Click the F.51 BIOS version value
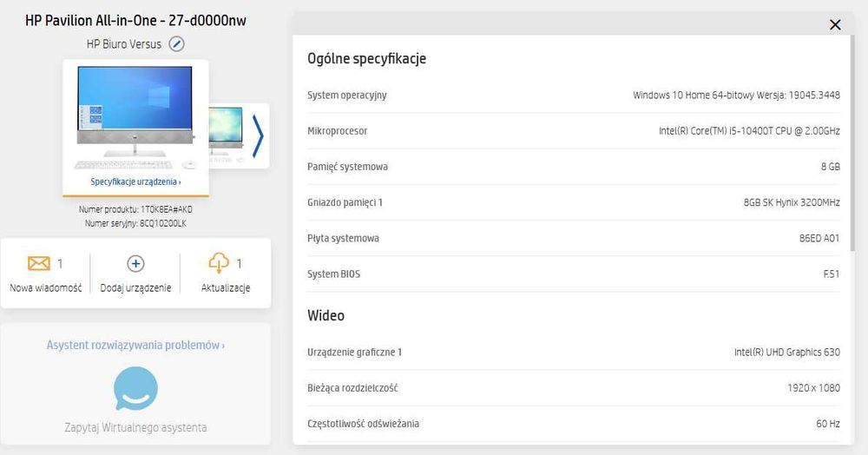The height and width of the screenshot is (455, 868). [832, 274]
